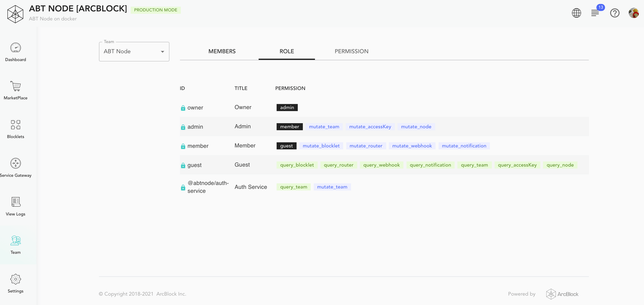Screen dimensions: 644x305
Task: Go to Blocklets in sidebar
Action: coord(15,125)
